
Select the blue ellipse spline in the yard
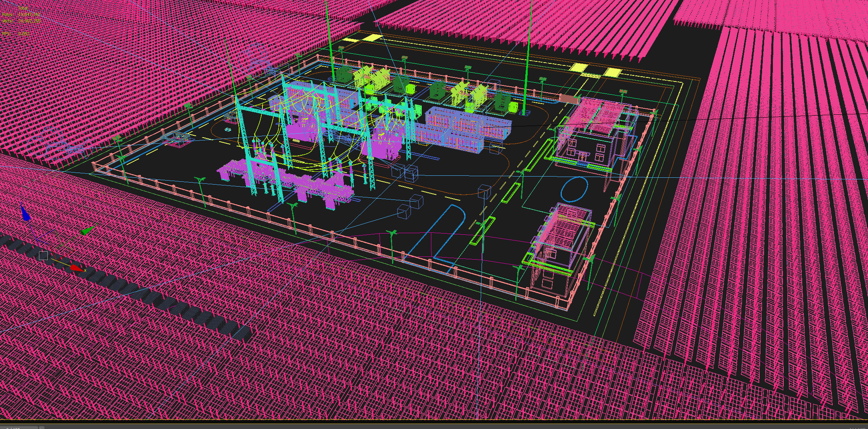coord(575,189)
